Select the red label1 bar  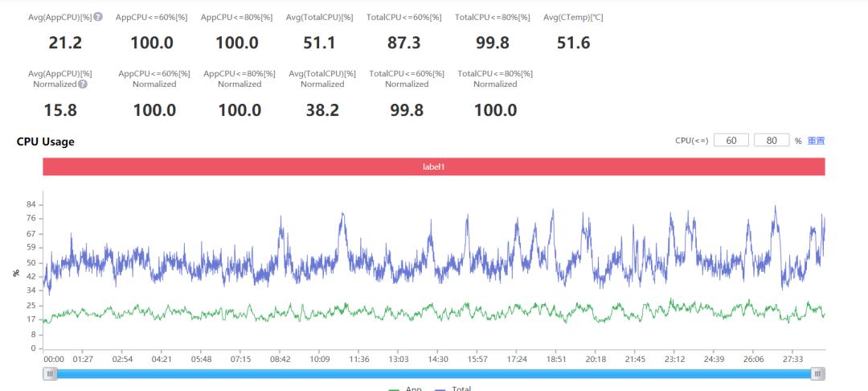click(x=433, y=167)
